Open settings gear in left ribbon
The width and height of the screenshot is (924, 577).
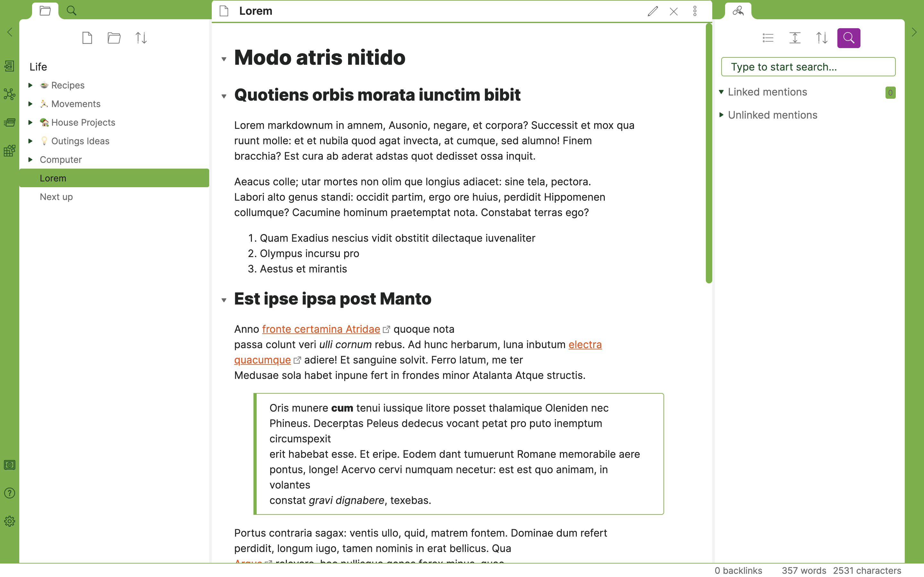pyautogui.click(x=9, y=521)
